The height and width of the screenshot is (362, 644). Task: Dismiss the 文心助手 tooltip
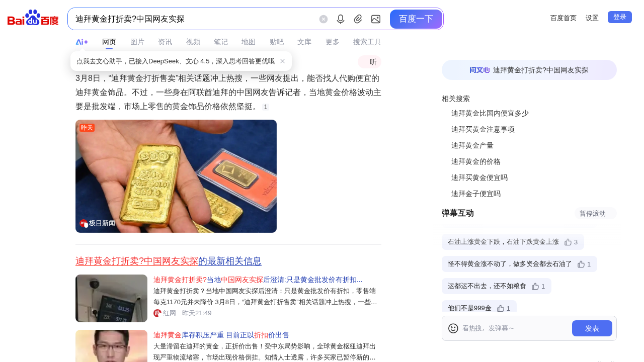(x=283, y=61)
